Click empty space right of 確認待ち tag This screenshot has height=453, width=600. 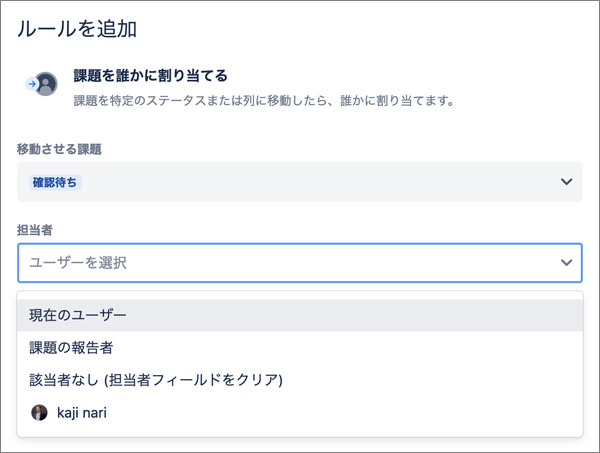pos(318,182)
